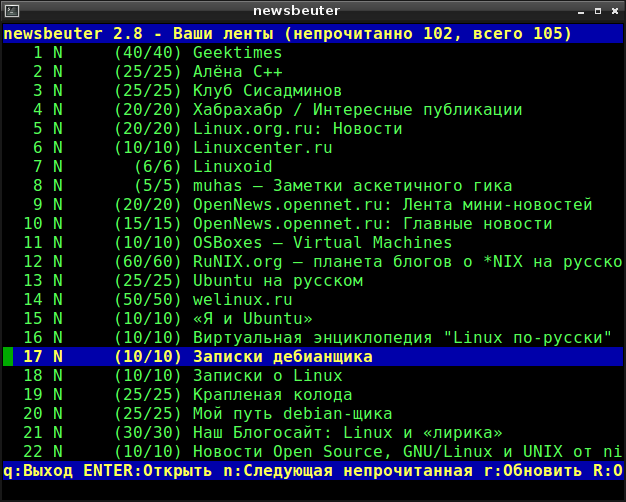Screen dimensions: 626x502
Task: Select OpenNews Лента мини-новостей feed
Action: pos(313,204)
